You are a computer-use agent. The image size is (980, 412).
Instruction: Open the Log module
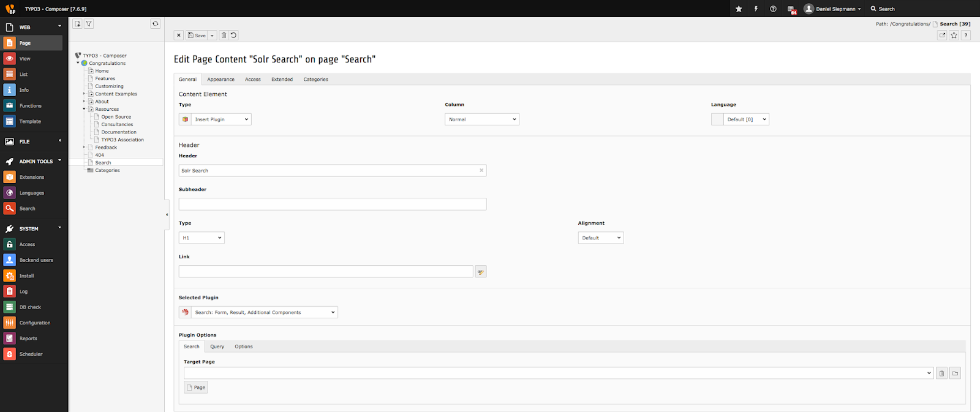click(x=31, y=291)
